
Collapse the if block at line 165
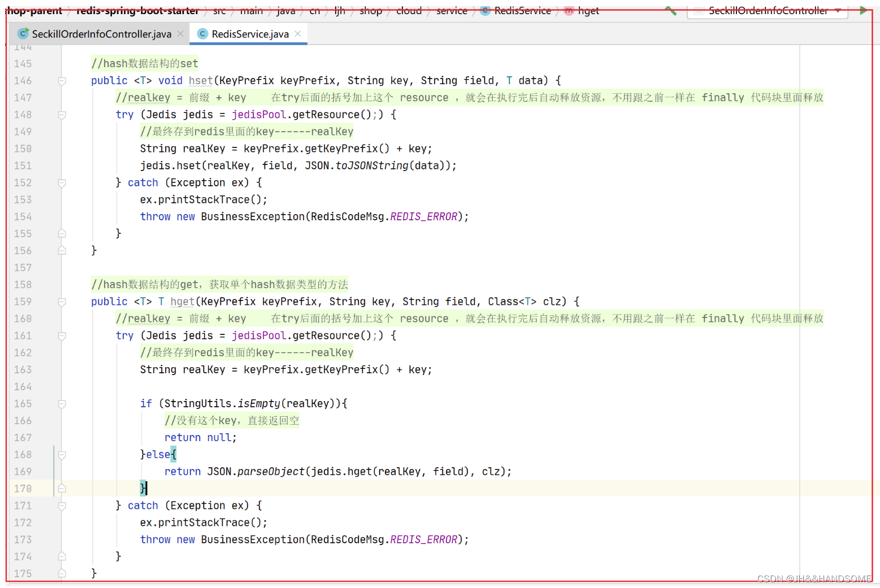click(x=62, y=403)
